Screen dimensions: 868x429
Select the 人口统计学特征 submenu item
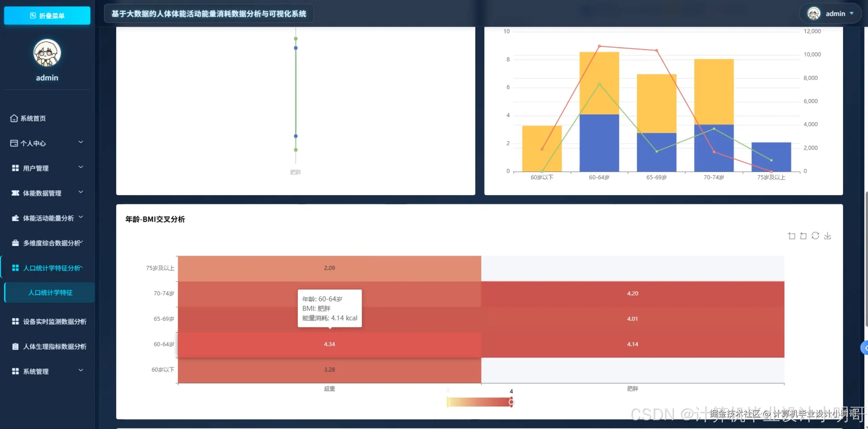click(x=50, y=292)
